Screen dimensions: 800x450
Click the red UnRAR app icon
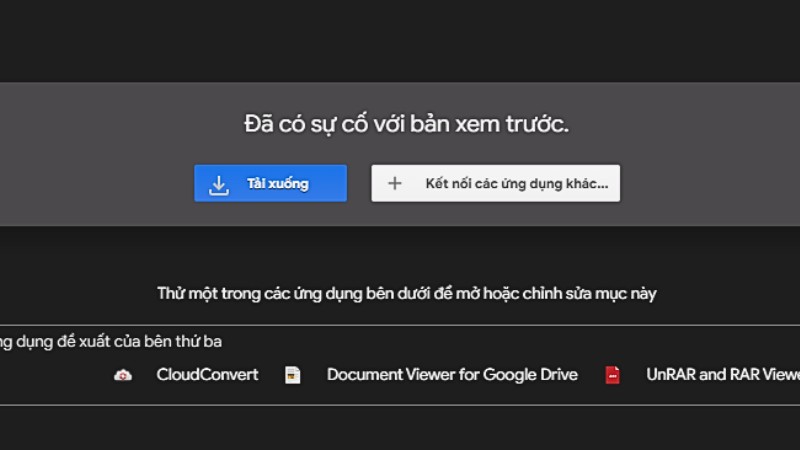[x=612, y=375]
